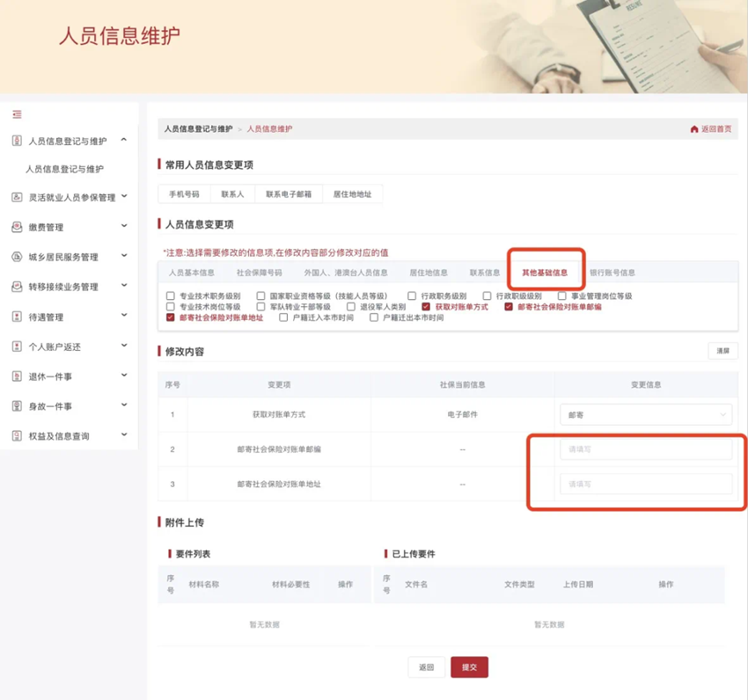Expand the 转移接续业务管理 chevron
The image size is (748, 700).
pos(124,286)
